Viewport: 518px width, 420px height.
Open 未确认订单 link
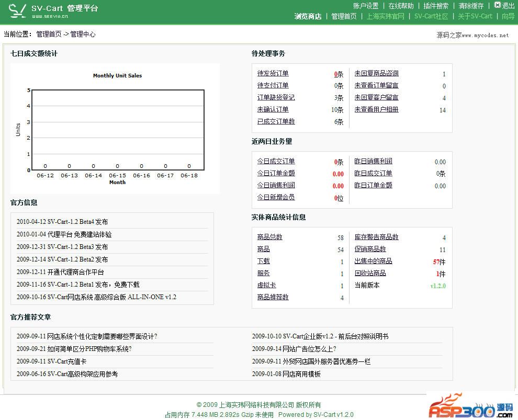273,109
